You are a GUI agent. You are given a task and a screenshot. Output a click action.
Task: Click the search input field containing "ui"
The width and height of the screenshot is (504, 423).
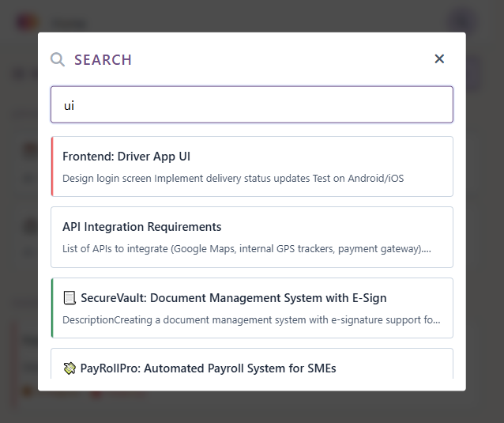coord(251,104)
